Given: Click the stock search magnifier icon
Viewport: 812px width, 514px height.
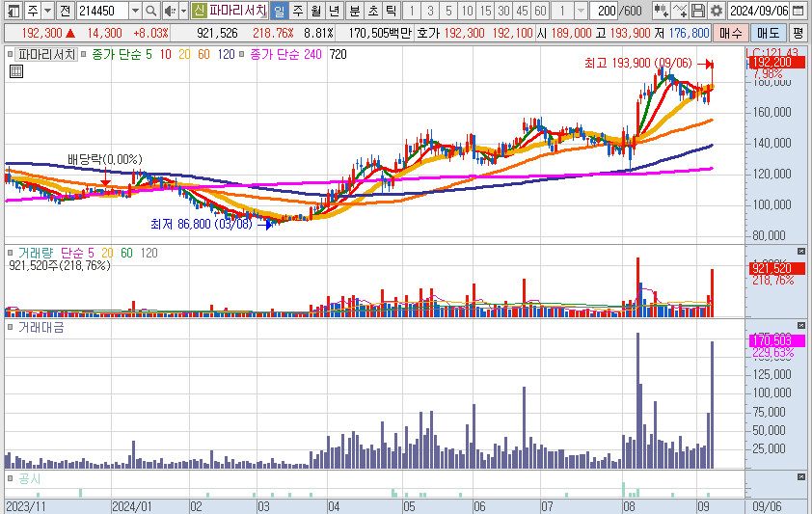Looking at the screenshot, I should 153,11.
